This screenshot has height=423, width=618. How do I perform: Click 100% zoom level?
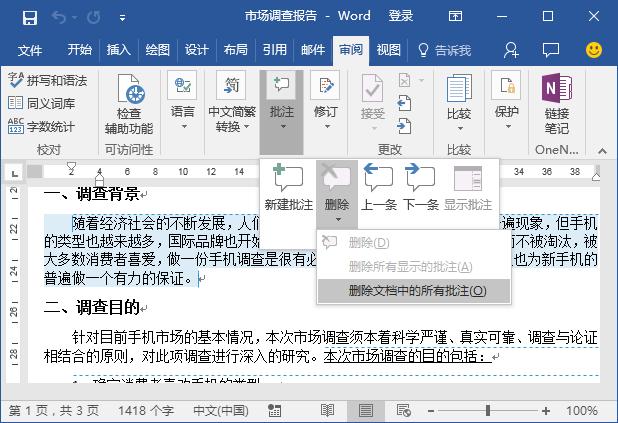click(582, 411)
